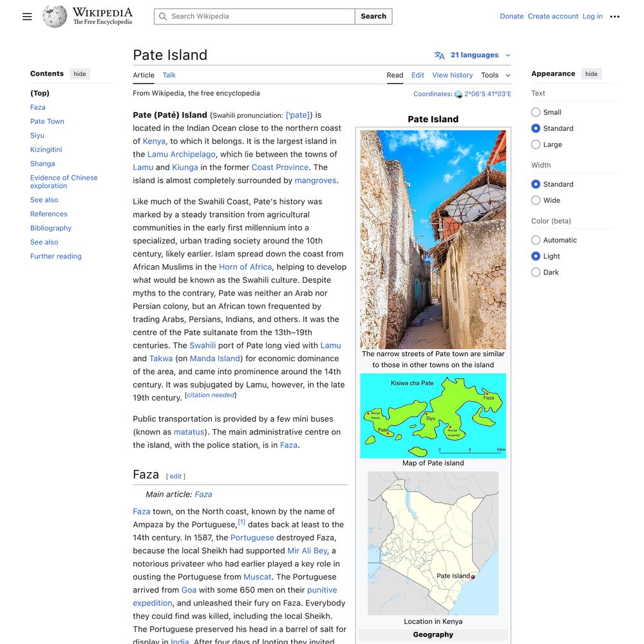
Task: Switch to the Talk tab
Action: pyautogui.click(x=169, y=75)
